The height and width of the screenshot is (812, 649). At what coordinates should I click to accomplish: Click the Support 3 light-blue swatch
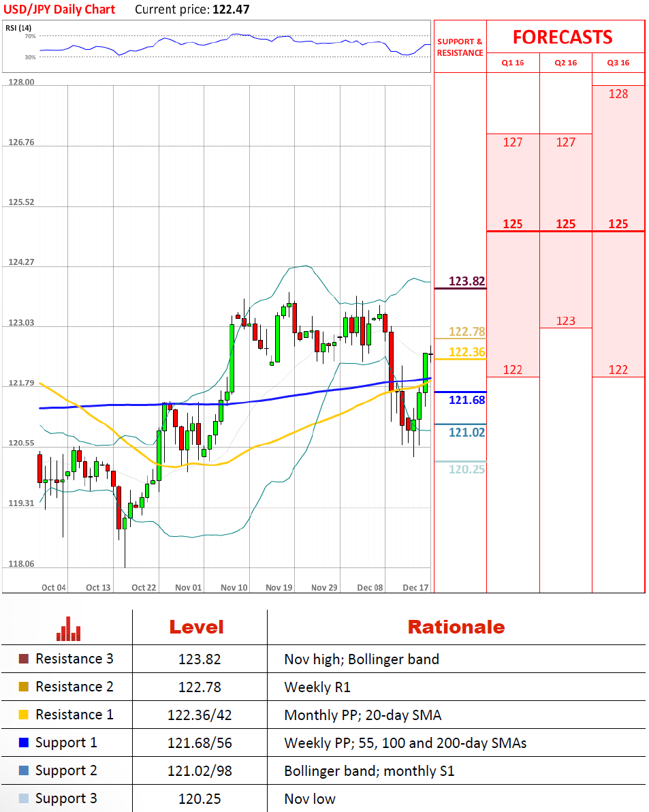(x=23, y=798)
